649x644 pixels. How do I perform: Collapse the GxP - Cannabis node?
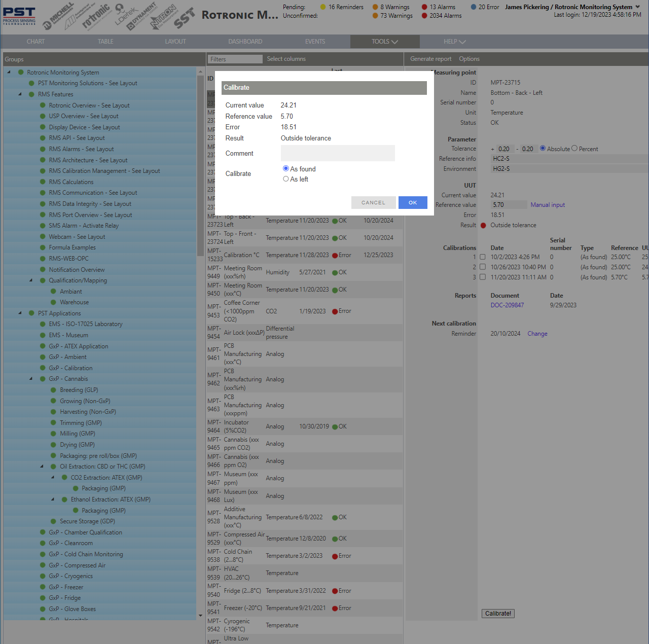coord(31,378)
